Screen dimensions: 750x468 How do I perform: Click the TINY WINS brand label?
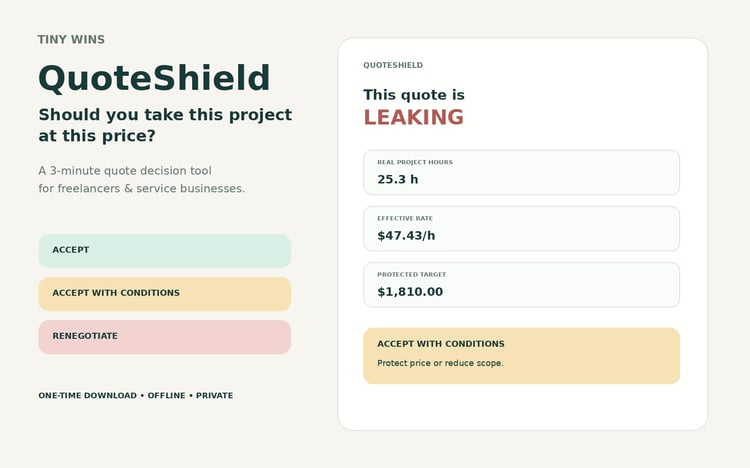tap(71, 39)
